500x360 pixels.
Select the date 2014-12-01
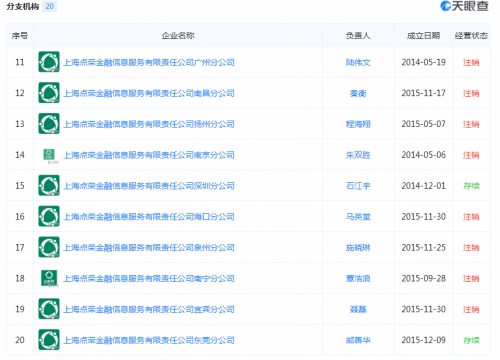pos(423,186)
